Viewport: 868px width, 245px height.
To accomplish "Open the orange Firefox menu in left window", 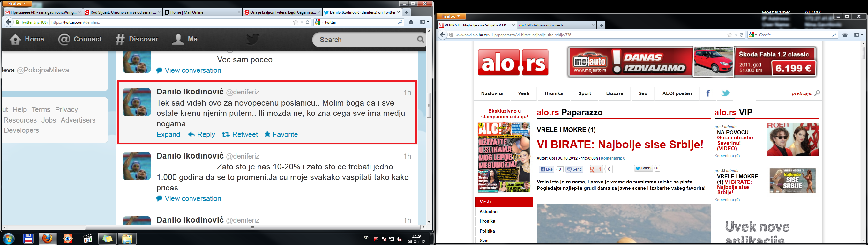I will (17, 4).
